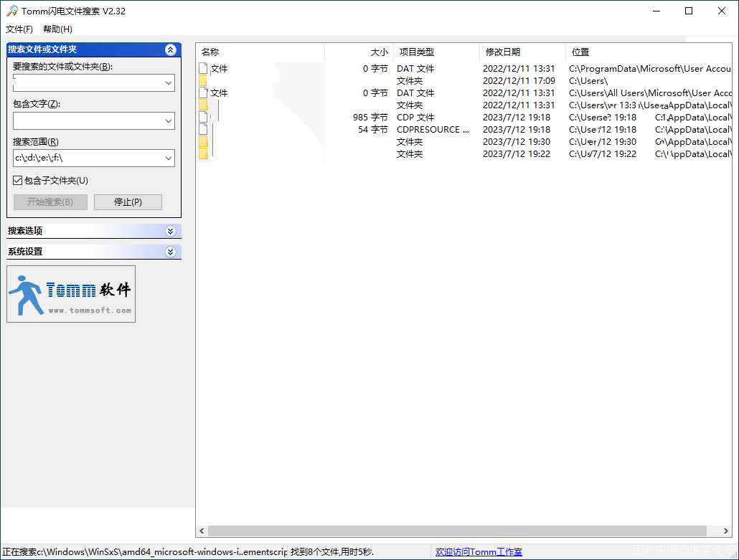Viewport: 739px width, 560px height.
Task: Expand the 系统设置 panel
Action: coord(170,252)
